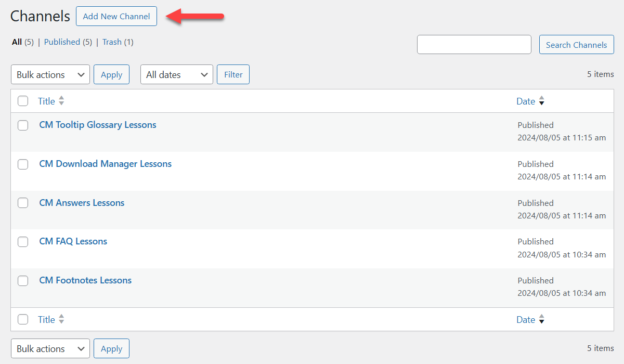Click the Filter button
624x364 pixels.
[x=233, y=74]
